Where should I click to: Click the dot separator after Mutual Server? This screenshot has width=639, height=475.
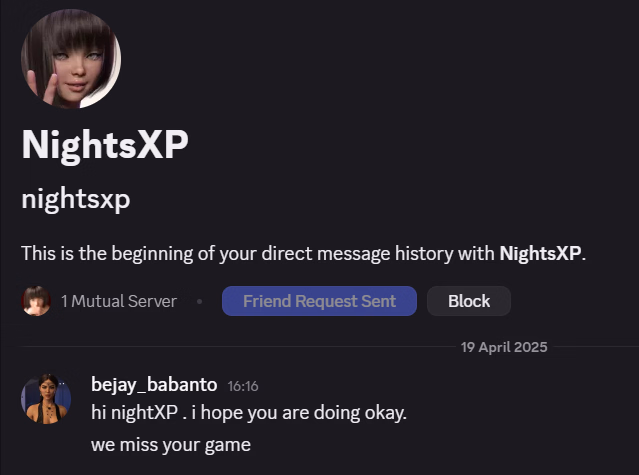pos(199,301)
